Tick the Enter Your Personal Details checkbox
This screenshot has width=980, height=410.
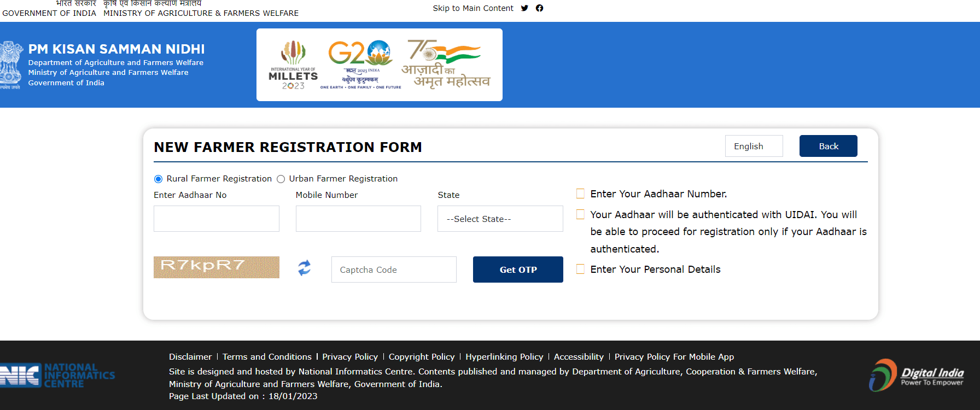(x=580, y=269)
